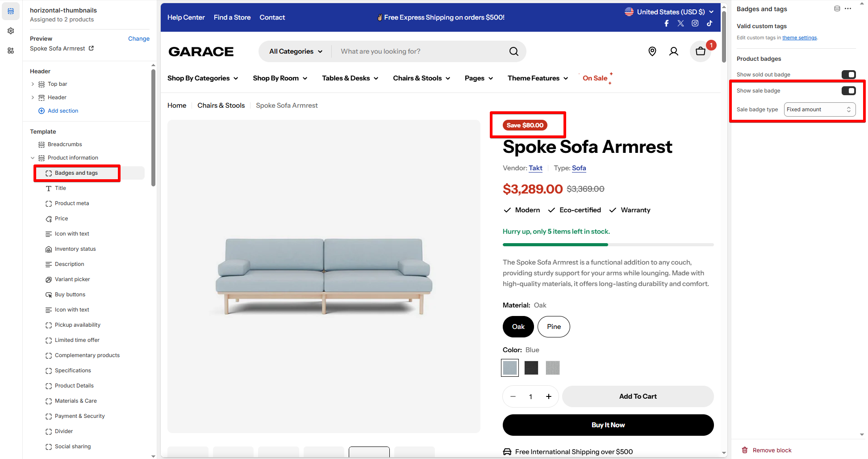868x459 pixels.
Task: Open the theme settings gear icon
Action: pyautogui.click(x=11, y=31)
